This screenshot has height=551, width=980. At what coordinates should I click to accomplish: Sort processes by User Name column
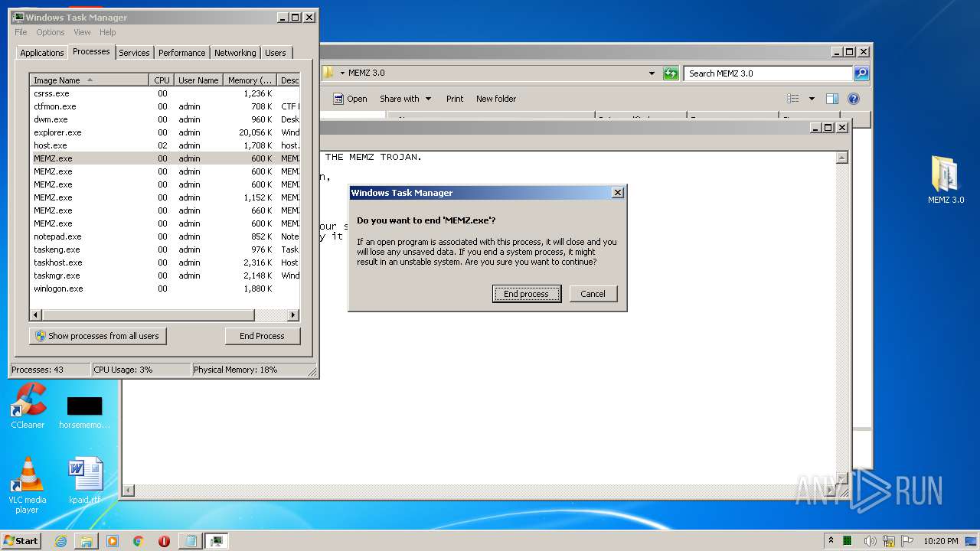198,80
